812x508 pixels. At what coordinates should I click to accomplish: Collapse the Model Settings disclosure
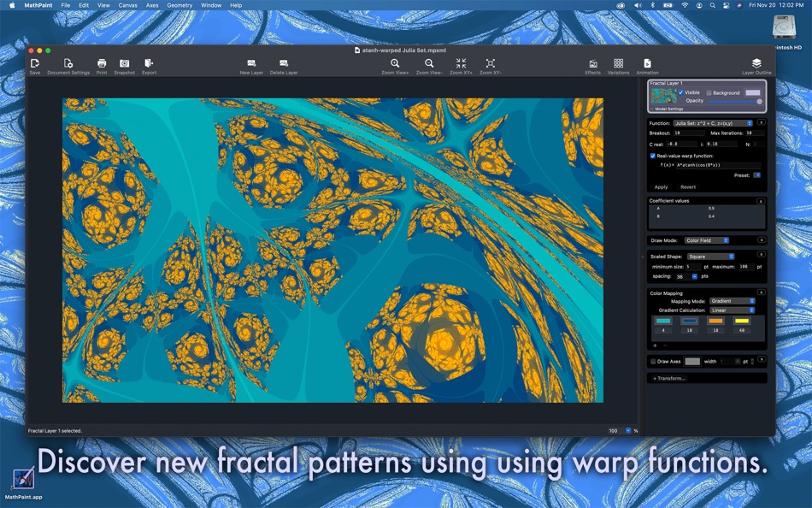[x=651, y=109]
